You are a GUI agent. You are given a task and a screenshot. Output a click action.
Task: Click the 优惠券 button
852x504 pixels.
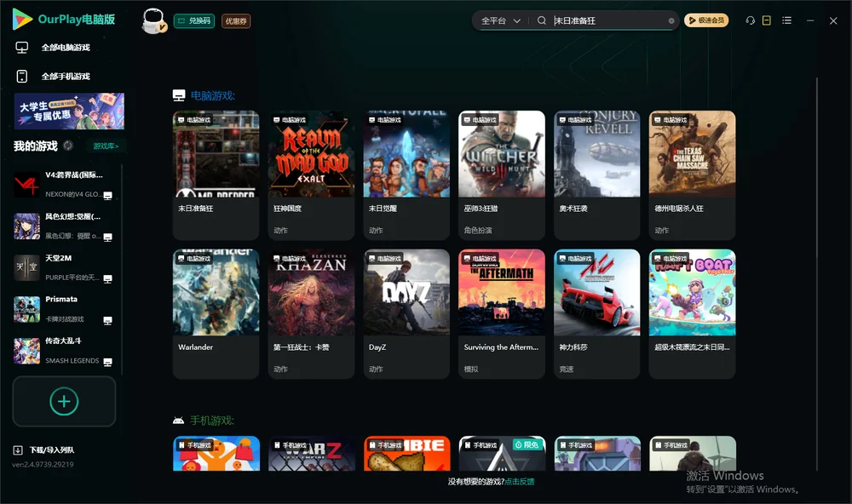click(236, 21)
